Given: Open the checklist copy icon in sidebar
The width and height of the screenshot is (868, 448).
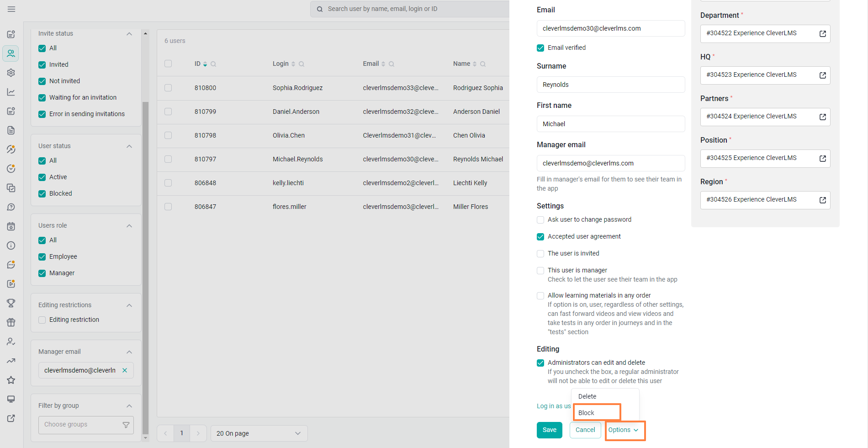Looking at the screenshot, I should [11, 188].
